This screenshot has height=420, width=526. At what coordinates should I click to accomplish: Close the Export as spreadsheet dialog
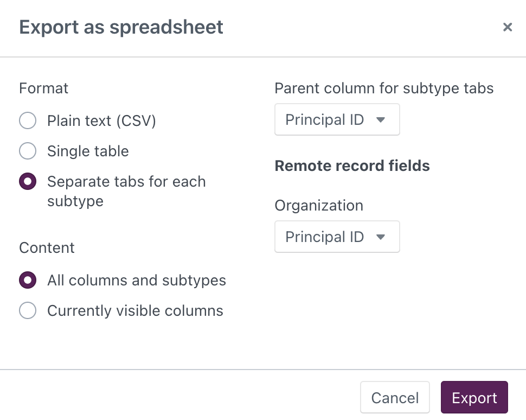click(x=507, y=27)
